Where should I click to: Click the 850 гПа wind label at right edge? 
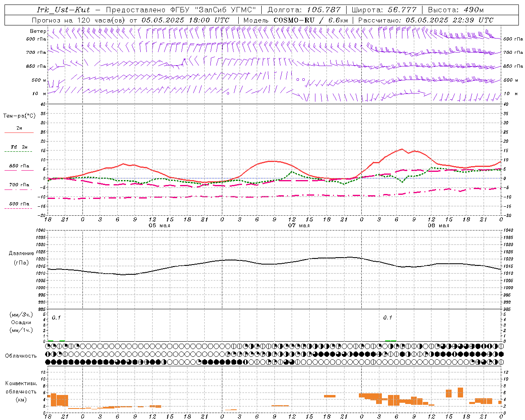click(513, 66)
